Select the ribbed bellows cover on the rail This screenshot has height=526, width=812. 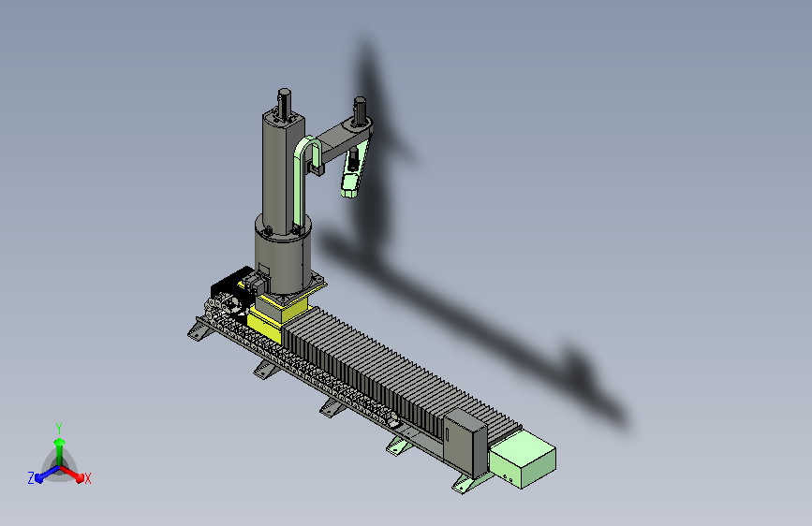tap(402, 374)
